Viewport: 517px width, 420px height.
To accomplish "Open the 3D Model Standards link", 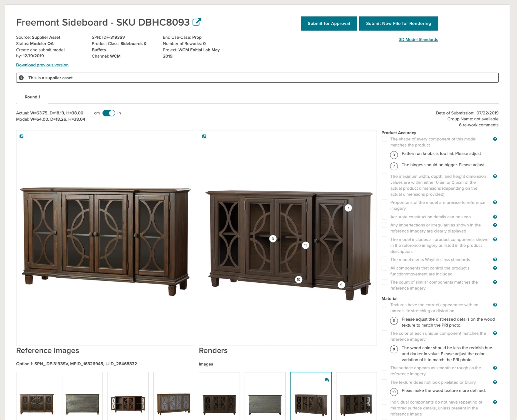I will pos(418,40).
